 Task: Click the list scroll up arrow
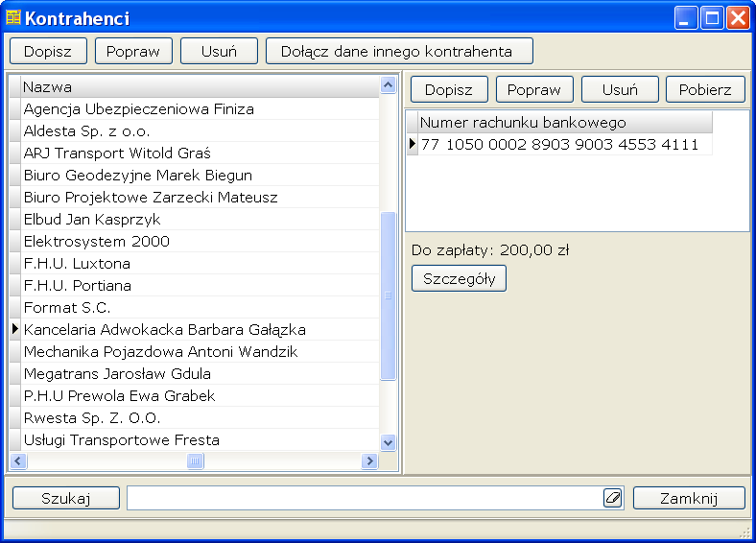389,85
